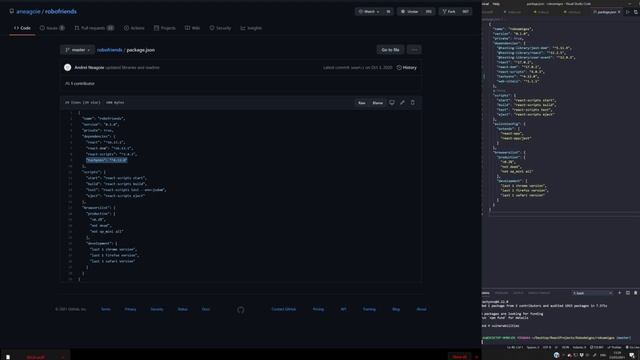Click the Windows taskbar clock
The width and height of the screenshot is (640, 360).
(617, 355)
